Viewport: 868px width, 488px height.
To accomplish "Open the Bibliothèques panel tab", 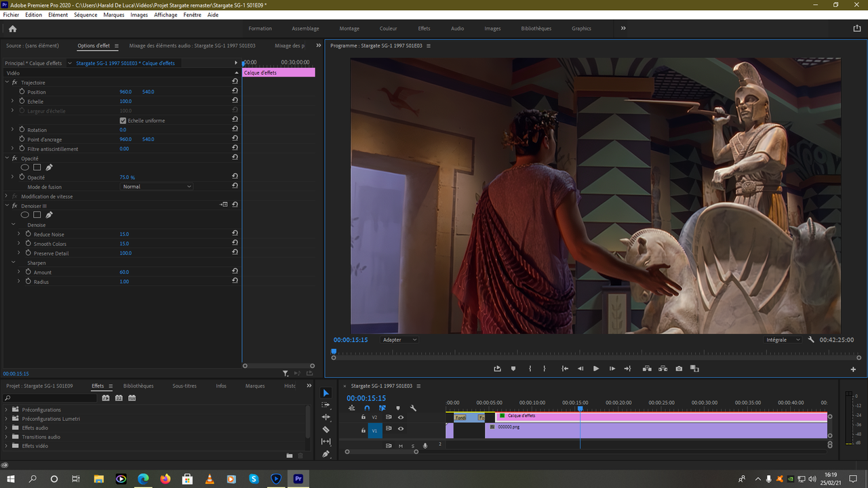I will click(x=138, y=386).
